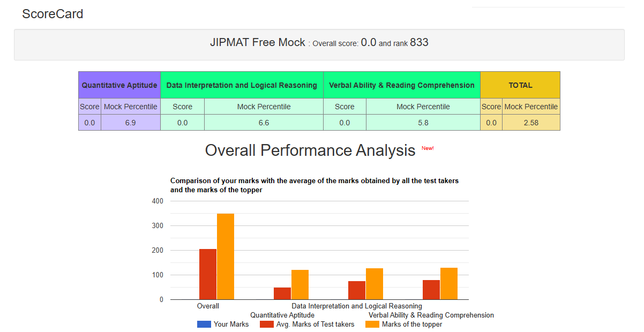This screenshot has width=644, height=332.
Task: Click the Quantitative Aptitude percentile value 6.9
Action: pyautogui.click(x=131, y=123)
